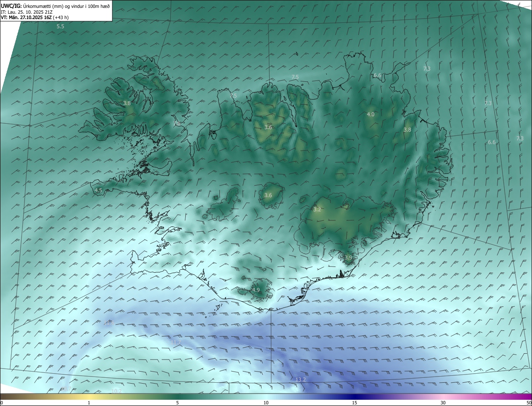Screen dimensions: 532x406
Task: Click the 7.6 value label on the map
Action: point(177,124)
